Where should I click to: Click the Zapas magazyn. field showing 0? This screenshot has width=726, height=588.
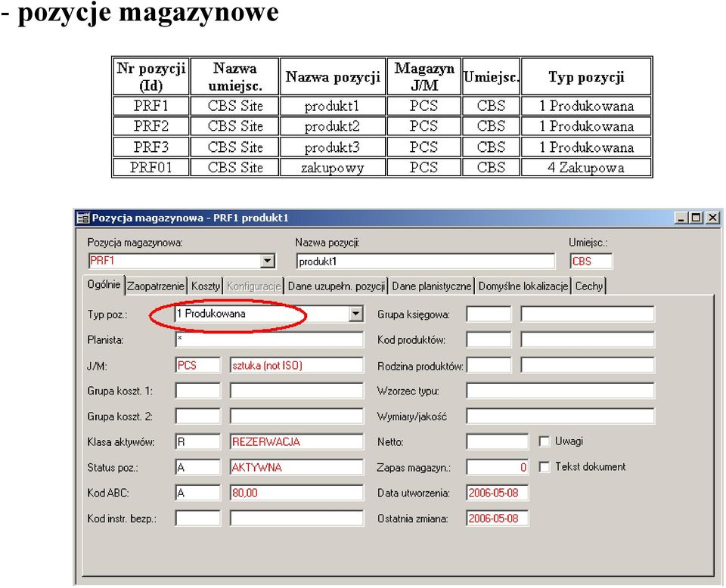click(498, 467)
